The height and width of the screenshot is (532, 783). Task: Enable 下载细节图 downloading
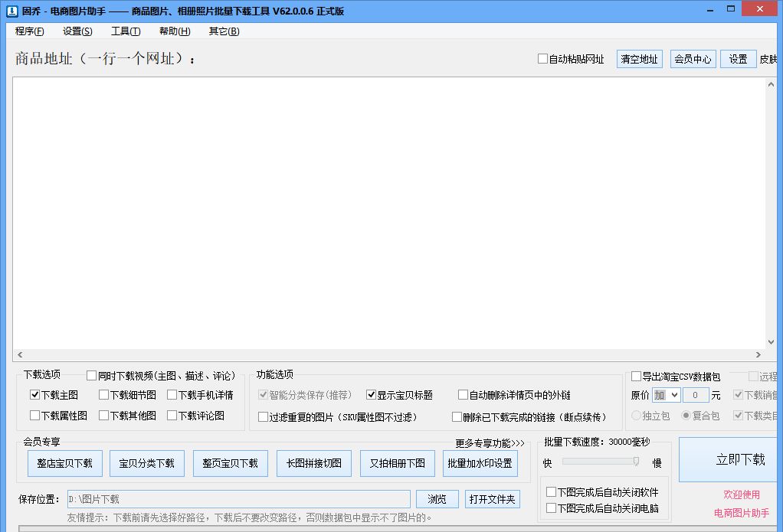(104, 395)
